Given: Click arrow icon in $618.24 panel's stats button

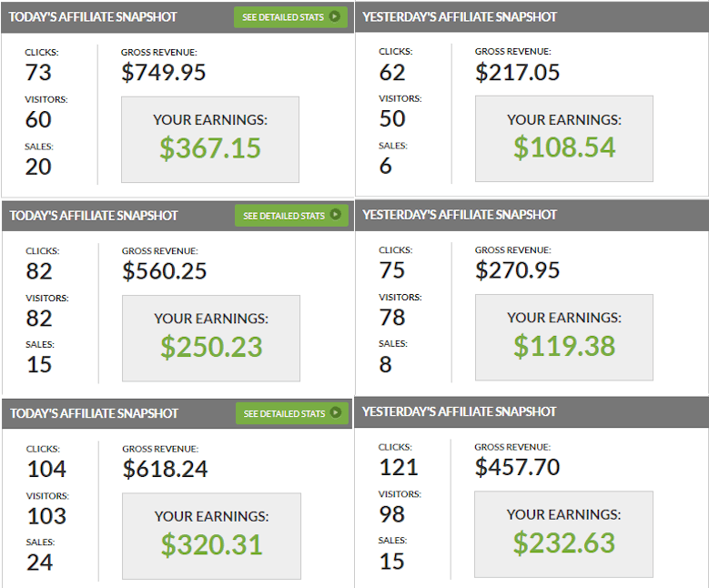Looking at the screenshot, I should pyautogui.click(x=335, y=412).
